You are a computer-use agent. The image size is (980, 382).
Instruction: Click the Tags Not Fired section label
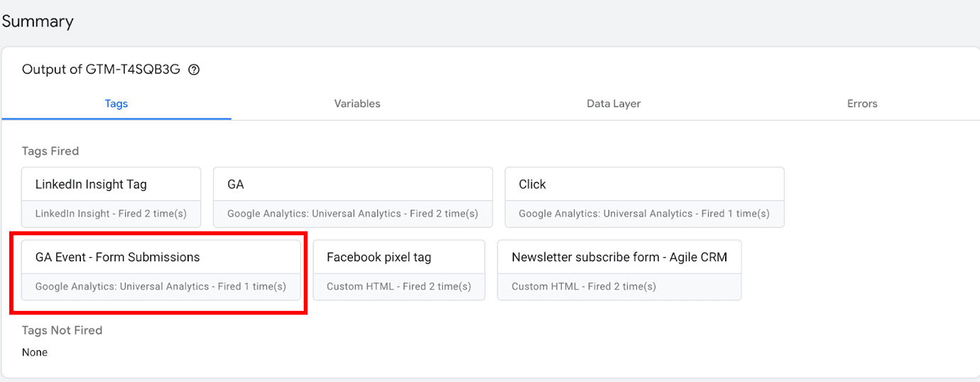coord(62,330)
